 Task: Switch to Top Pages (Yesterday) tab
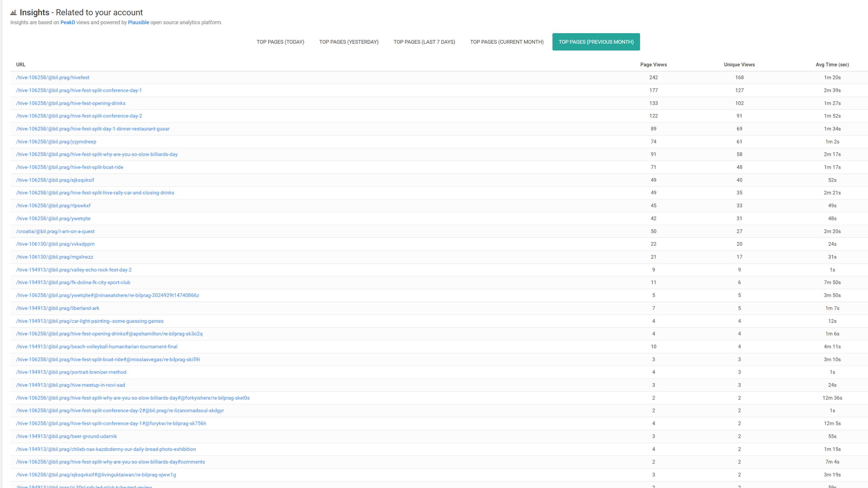349,42
